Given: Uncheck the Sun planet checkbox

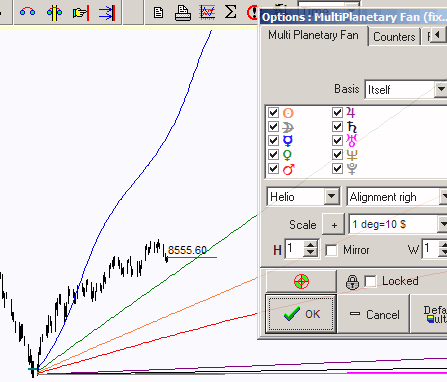Looking at the screenshot, I should (273, 113).
